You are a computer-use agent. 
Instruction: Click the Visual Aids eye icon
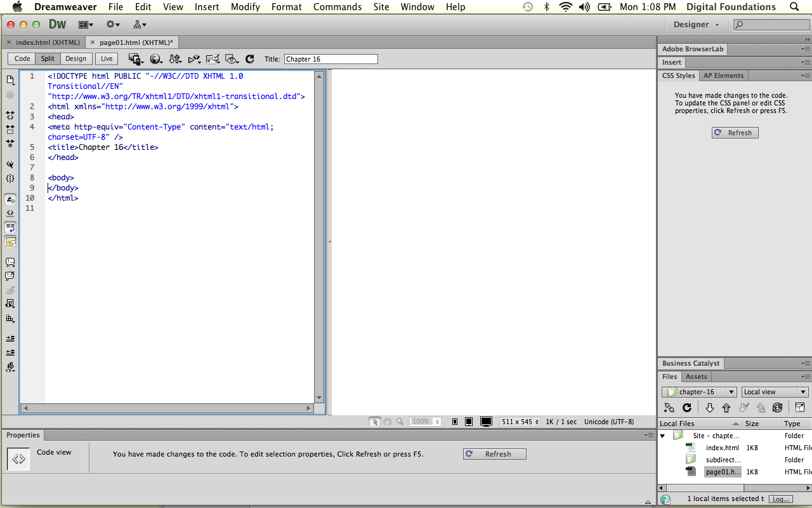click(232, 58)
